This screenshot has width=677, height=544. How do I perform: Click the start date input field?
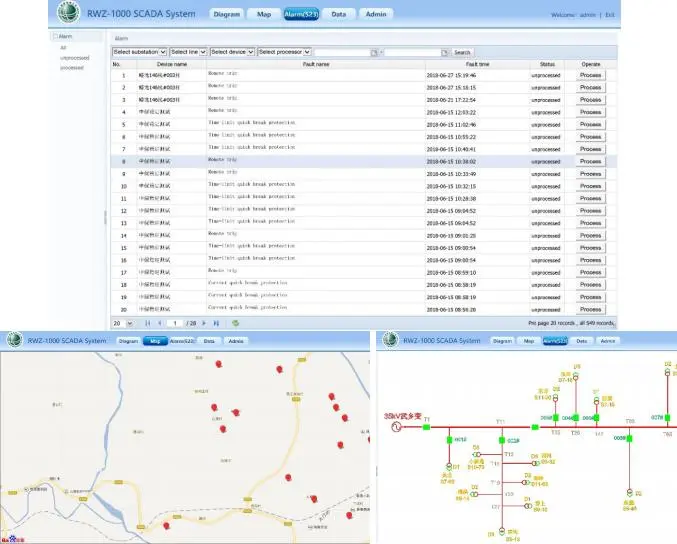[343, 52]
